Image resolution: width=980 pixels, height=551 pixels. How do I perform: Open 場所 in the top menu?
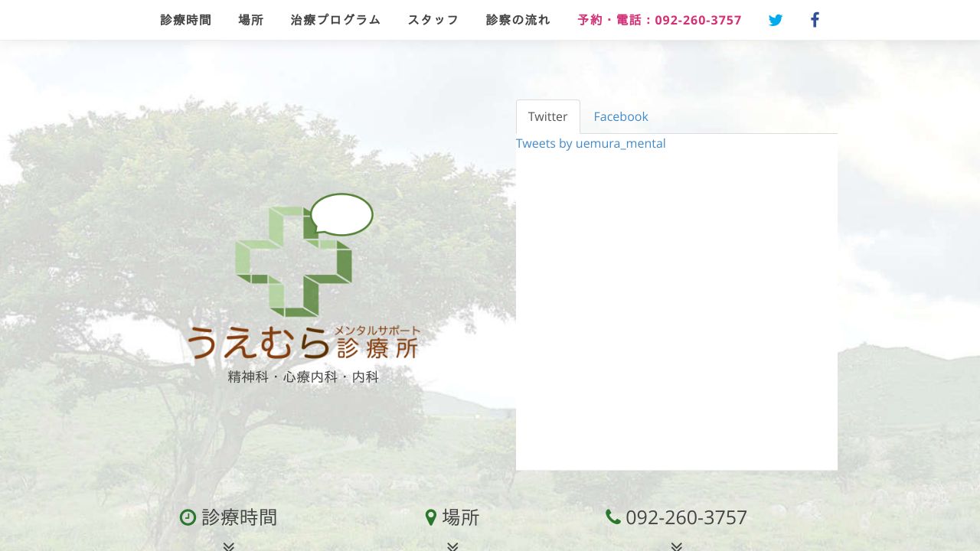[251, 21]
